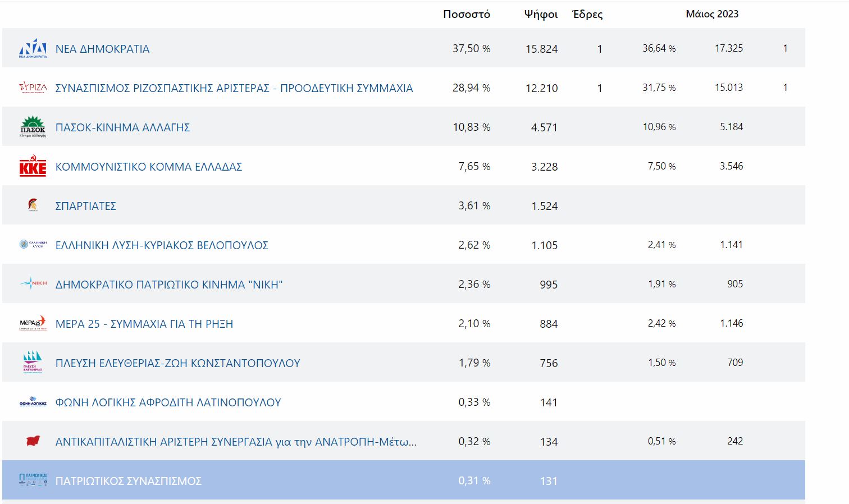The image size is (849, 504).
Task: Open ΚΟΜΜΟΥΝΙΣΤΙΚΟ ΚΟΜΜΑ ΕΛΛΑΔΑΣ results
Action: click(x=148, y=167)
